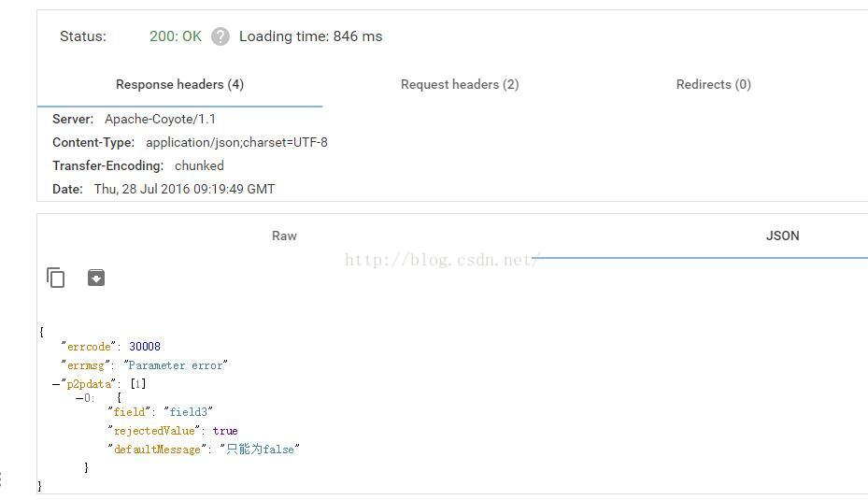Click the defaultMessage string value
Image resolution: width=868 pixels, height=500 pixels.
[x=260, y=449]
